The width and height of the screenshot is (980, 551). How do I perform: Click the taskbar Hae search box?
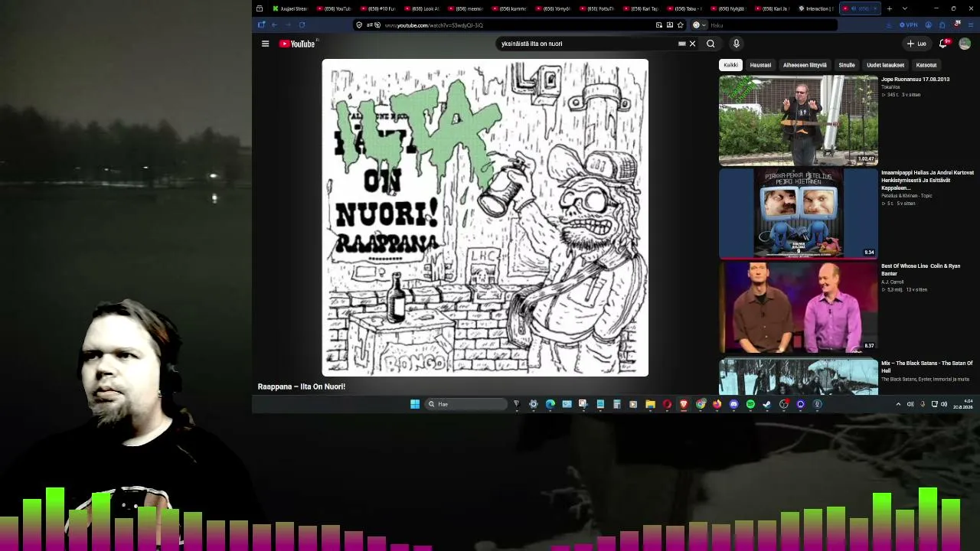point(467,404)
